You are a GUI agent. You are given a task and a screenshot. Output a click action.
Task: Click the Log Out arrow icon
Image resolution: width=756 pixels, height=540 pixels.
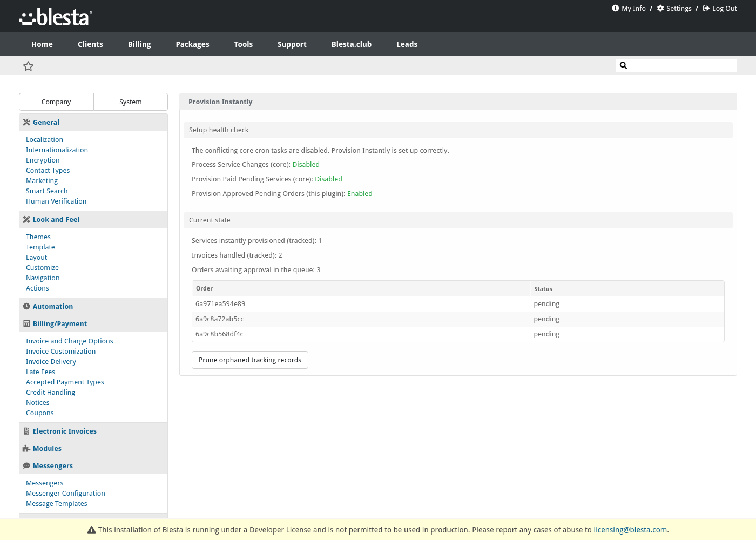[x=706, y=8]
